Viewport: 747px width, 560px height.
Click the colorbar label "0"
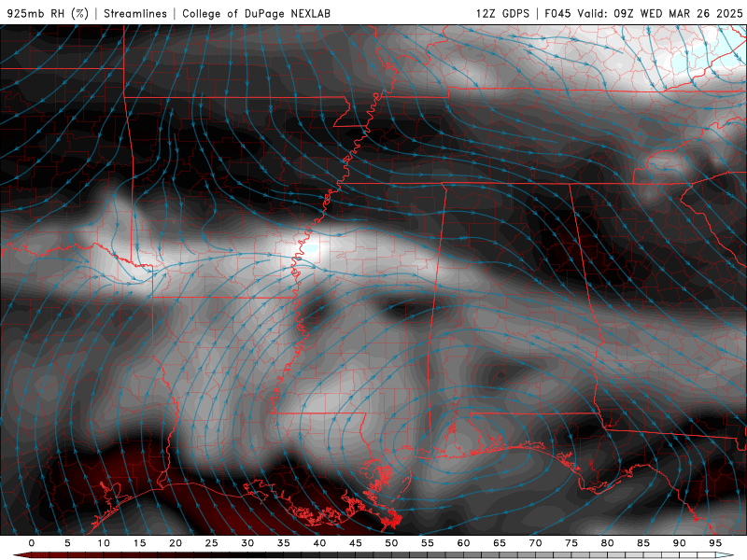(x=32, y=543)
